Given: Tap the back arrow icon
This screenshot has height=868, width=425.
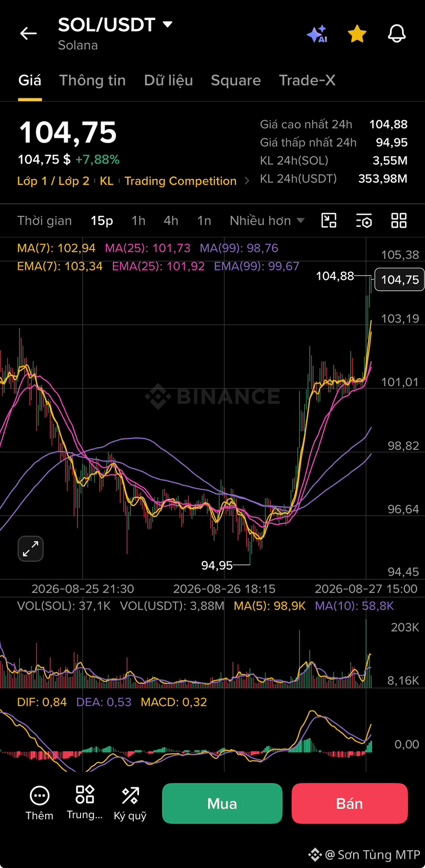Looking at the screenshot, I should (x=28, y=34).
